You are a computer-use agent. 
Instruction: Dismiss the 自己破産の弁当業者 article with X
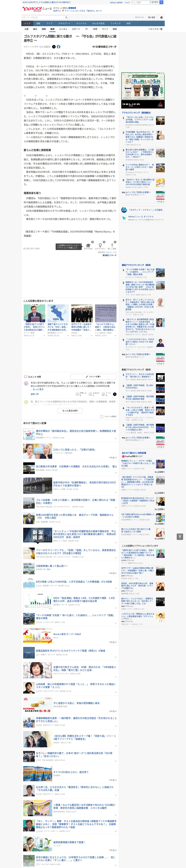(x=115, y=473)
